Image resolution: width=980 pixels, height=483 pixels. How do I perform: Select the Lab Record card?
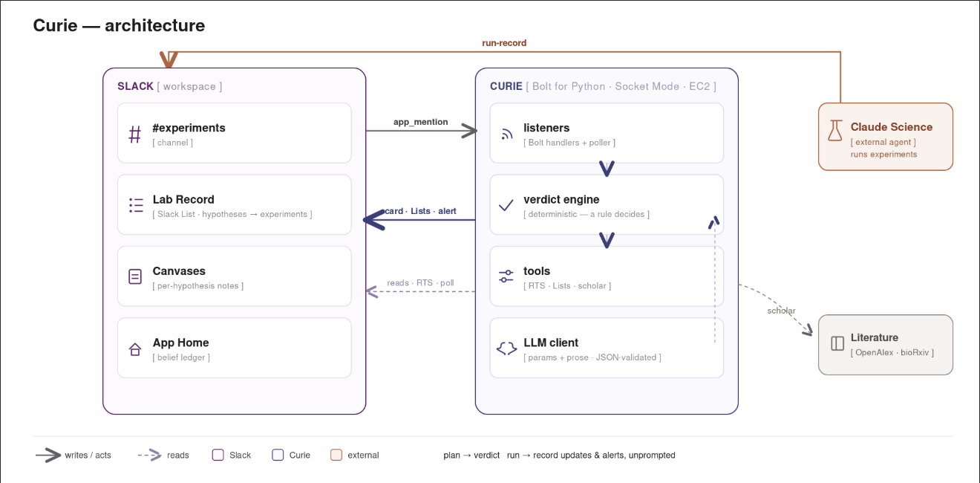[x=235, y=204]
